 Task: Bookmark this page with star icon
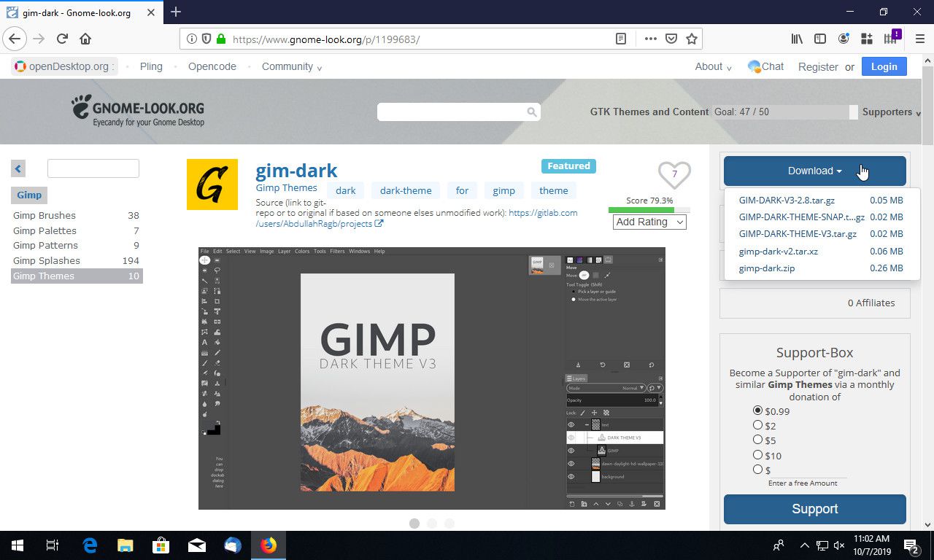tap(692, 39)
